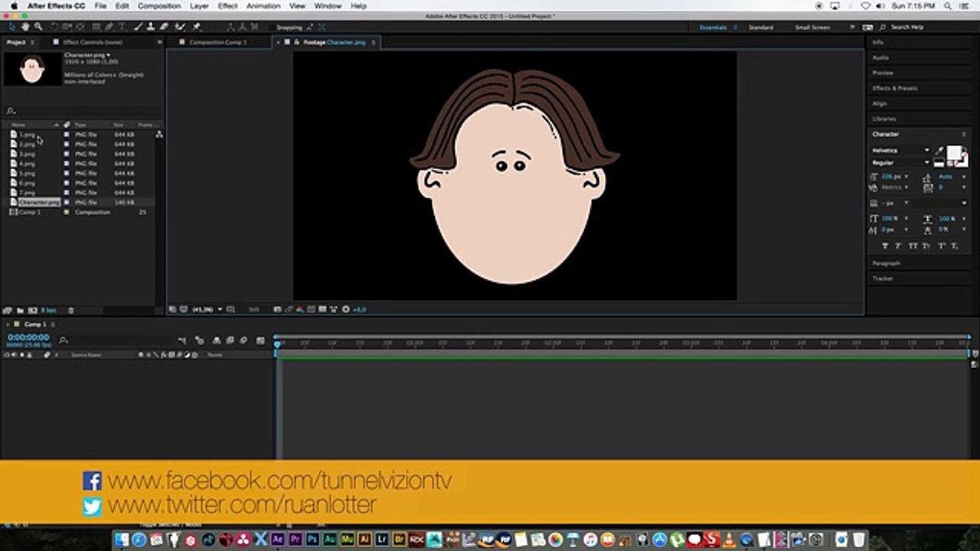Switch to the Small Screen workspace

[812, 28]
